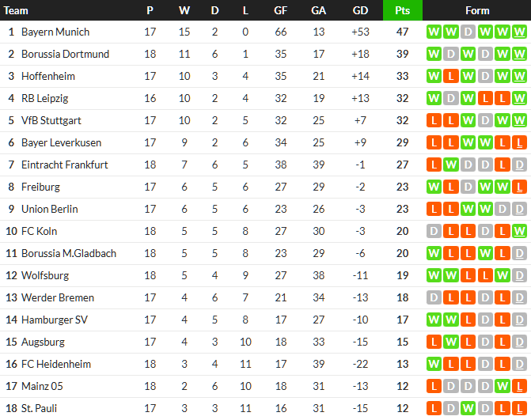Click the only win badge in Mainz 05's form
The width and height of the screenshot is (531, 420).
click(503, 387)
